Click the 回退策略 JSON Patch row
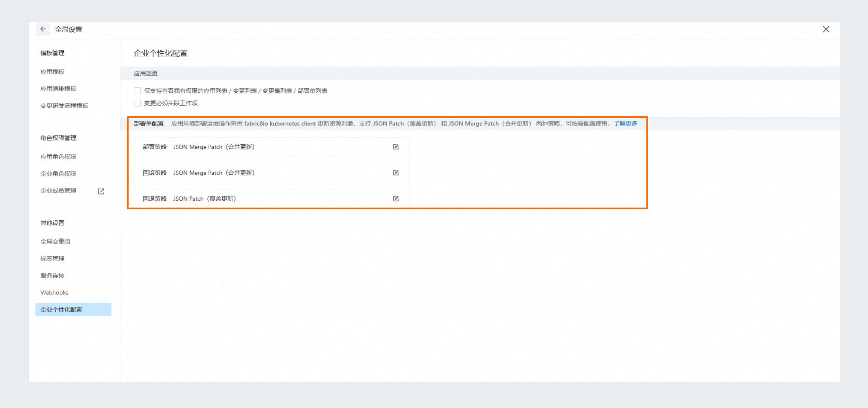Viewport: 868px width, 408px height. click(272, 198)
